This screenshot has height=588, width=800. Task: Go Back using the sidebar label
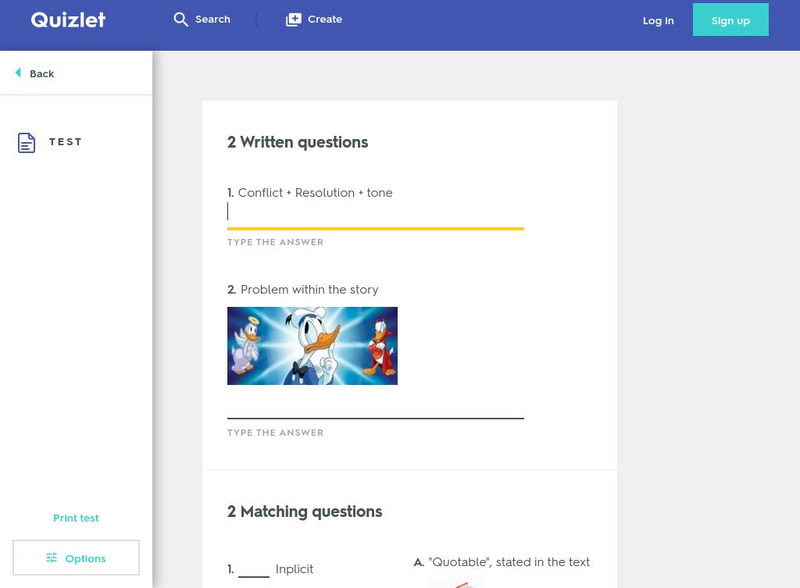click(42, 74)
